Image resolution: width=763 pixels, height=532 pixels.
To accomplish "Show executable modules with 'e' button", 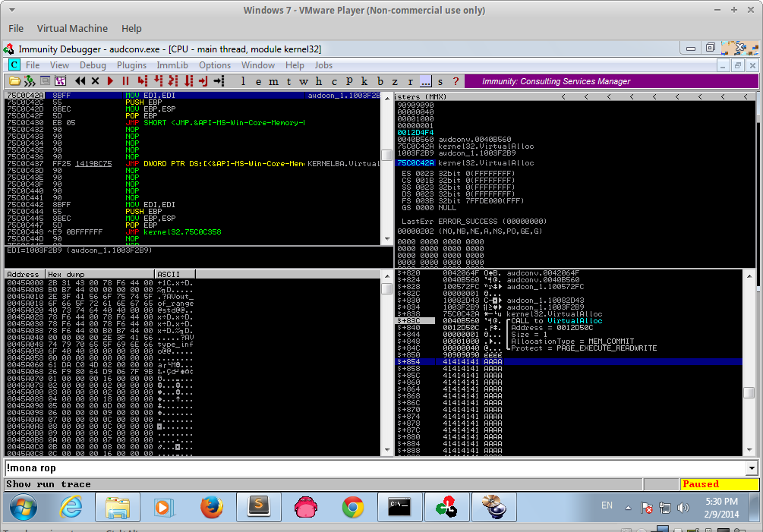I will tap(258, 81).
